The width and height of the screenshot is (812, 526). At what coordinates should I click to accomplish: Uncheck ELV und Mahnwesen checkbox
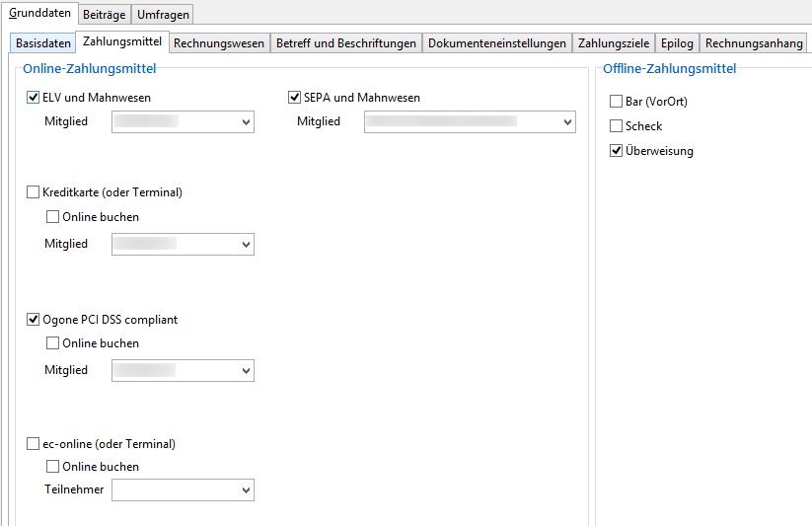click(x=34, y=98)
